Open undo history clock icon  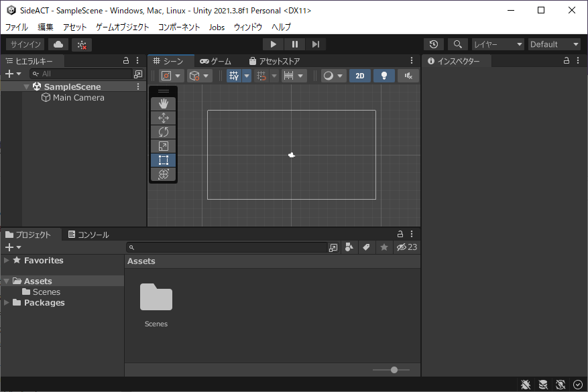pyautogui.click(x=434, y=44)
